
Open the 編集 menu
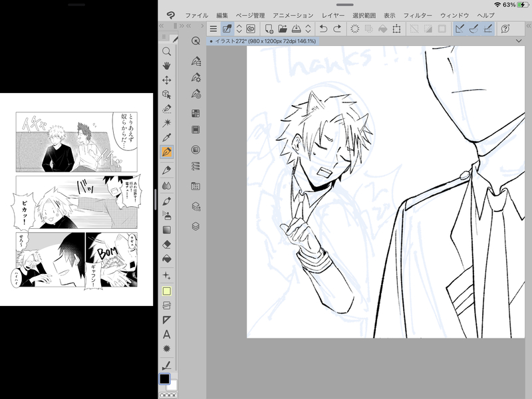222,15
